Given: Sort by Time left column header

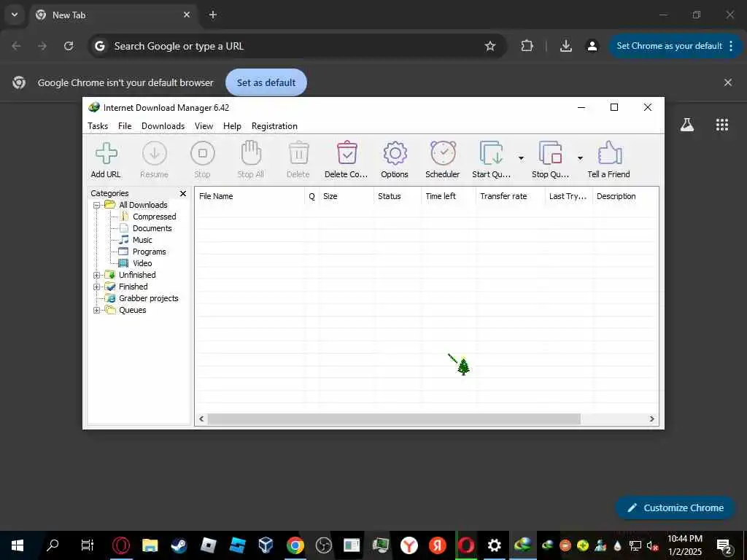Looking at the screenshot, I should (x=449, y=196).
